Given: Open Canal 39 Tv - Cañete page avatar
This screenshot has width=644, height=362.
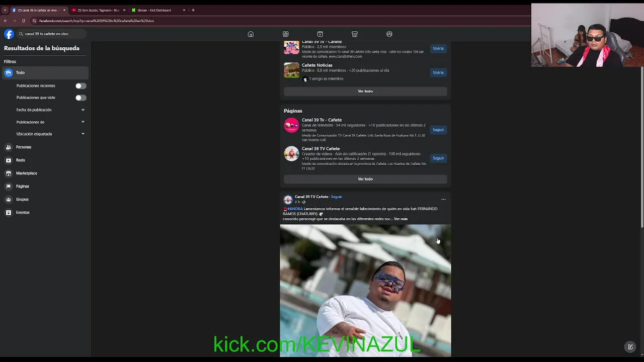Looking at the screenshot, I should [x=291, y=125].
